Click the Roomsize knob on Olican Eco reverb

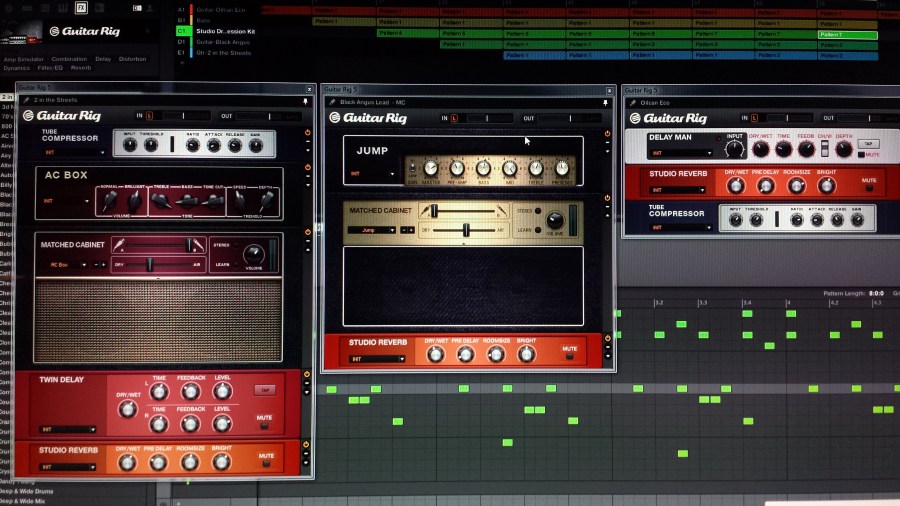(x=797, y=186)
